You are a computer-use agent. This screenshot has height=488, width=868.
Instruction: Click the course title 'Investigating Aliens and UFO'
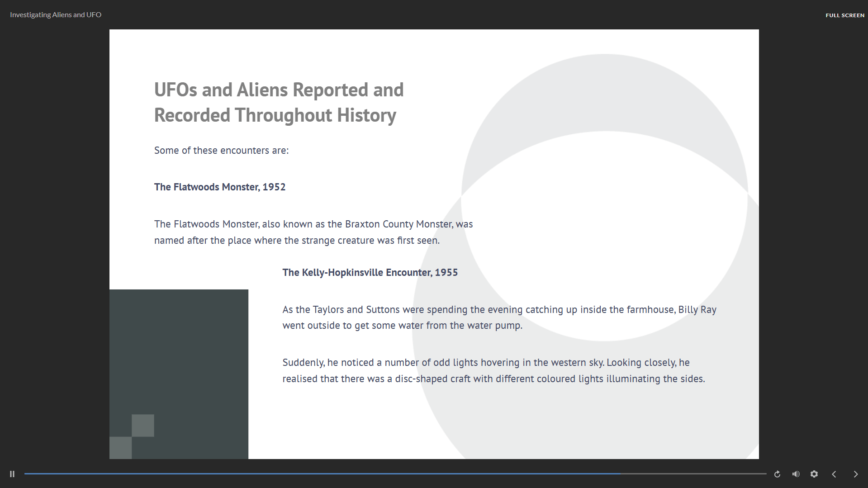[56, 14]
